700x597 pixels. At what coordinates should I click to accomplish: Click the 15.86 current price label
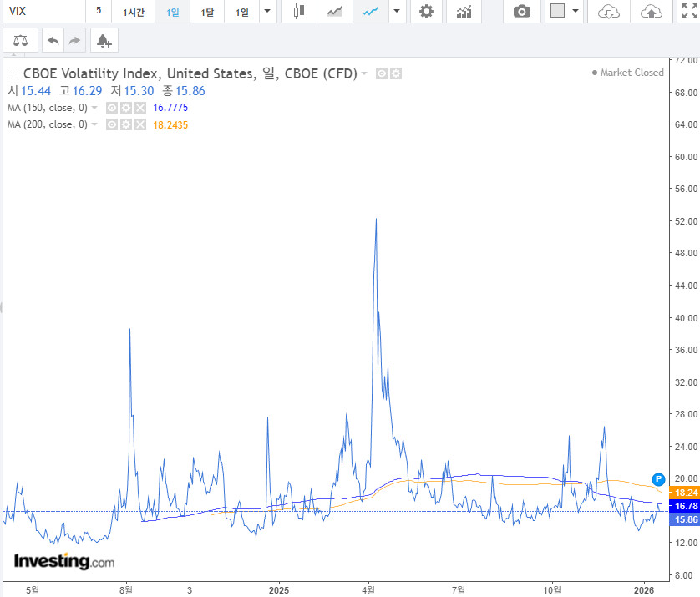(685, 519)
